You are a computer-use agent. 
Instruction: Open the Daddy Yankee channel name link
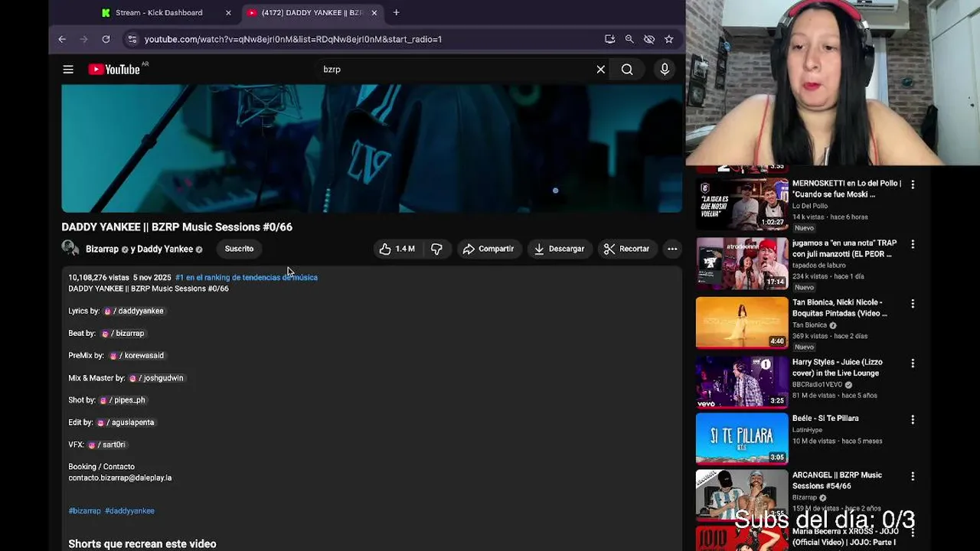pos(165,249)
